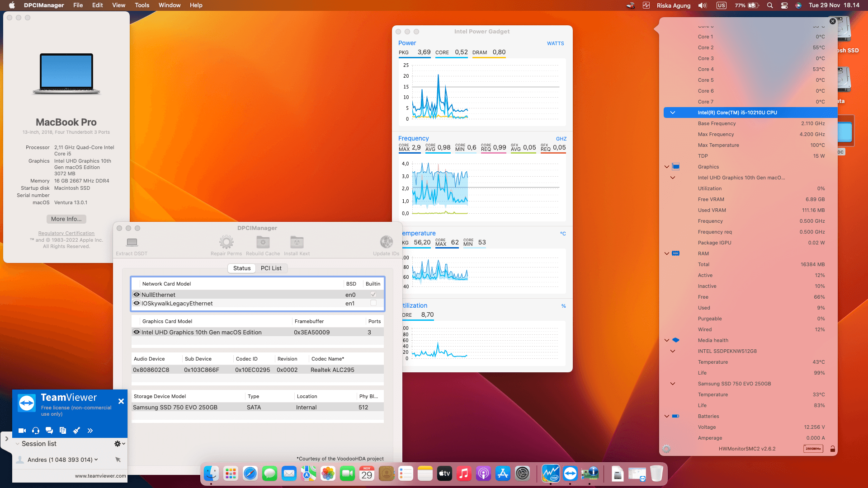Viewport: 868px width, 488px height.
Task: Click Rebuild Cache folder icon in DPCIManager
Action: click(263, 242)
